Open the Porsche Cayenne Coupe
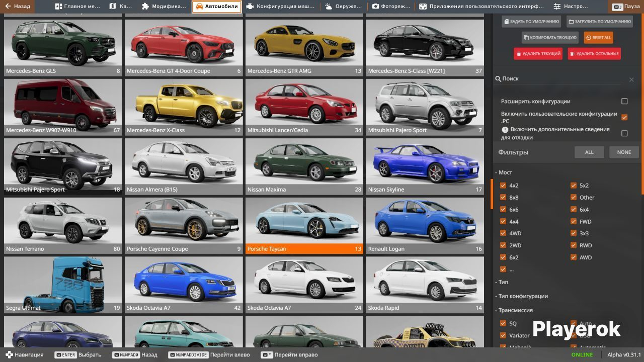The height and width of the screenshot is (362, 644). pyautogui.click(x=184, y=226)
